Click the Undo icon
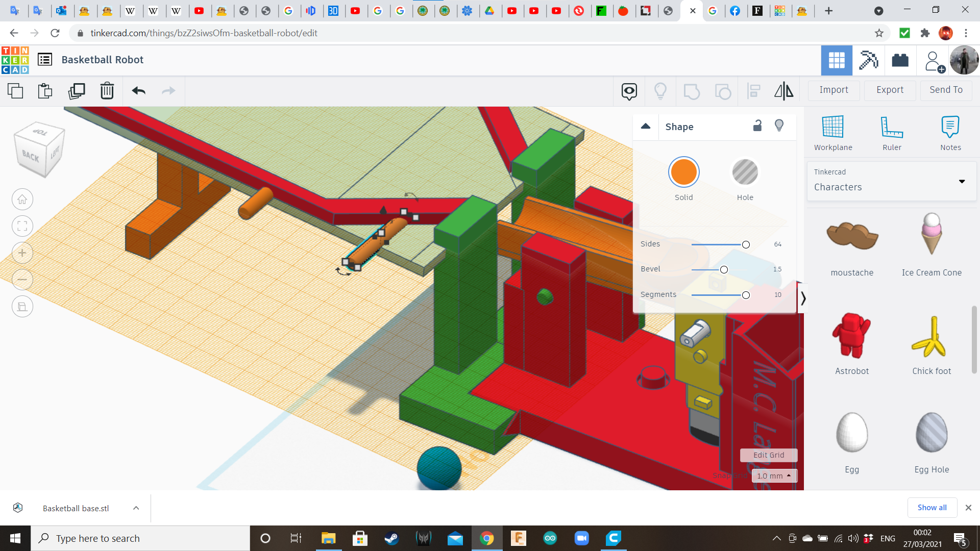Image resolution: width=980 pixels, height=551 pixels. pyautogui.click(x=138, y=91)
